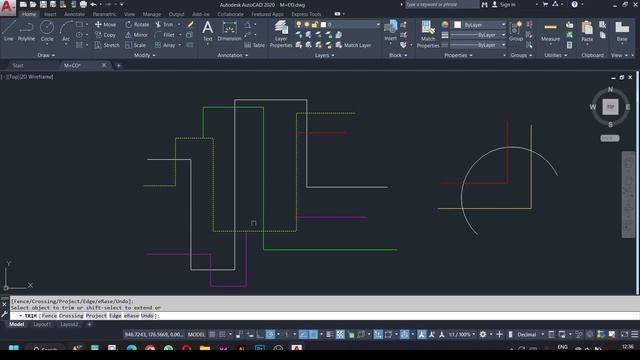
Task: Open the Insert block tool
Action: tap(390, 31)
